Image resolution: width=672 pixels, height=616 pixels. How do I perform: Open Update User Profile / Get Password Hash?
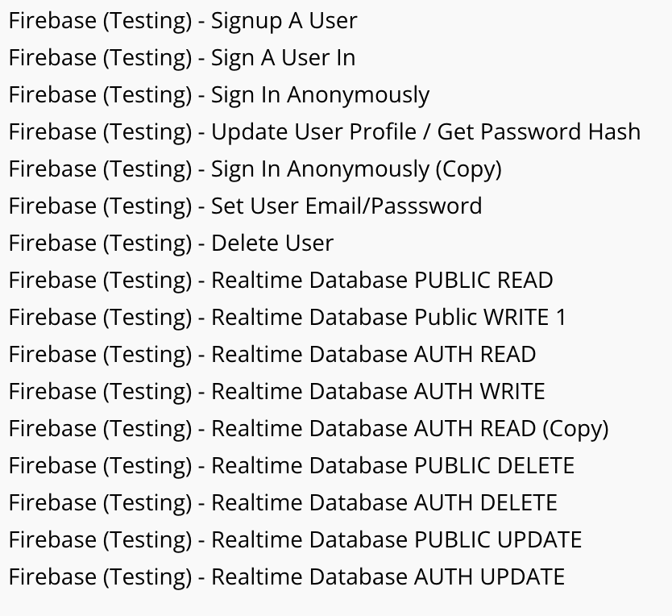click(325, 132)
